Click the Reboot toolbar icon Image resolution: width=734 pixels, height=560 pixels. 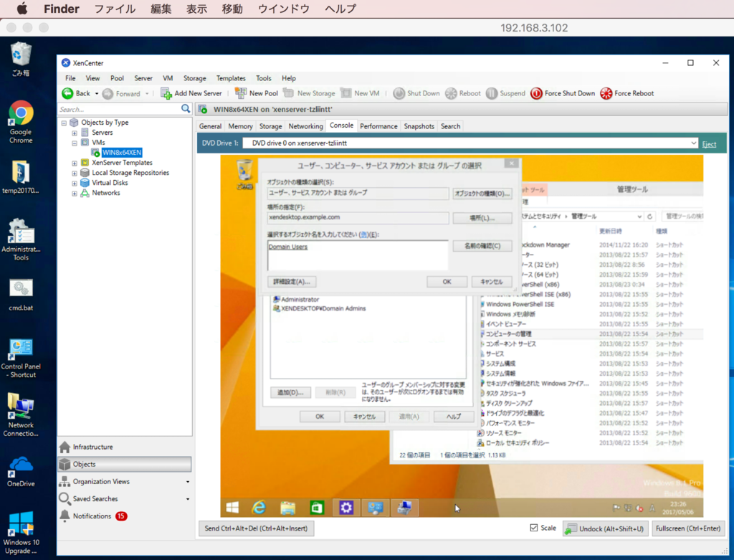tap(451, 93)
